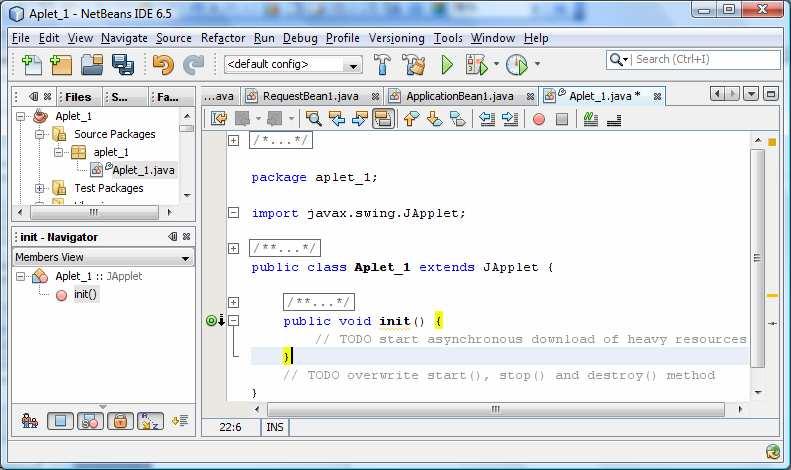
Task: Open debug main project dropdown arrow
Action: (x=496, y=64)
